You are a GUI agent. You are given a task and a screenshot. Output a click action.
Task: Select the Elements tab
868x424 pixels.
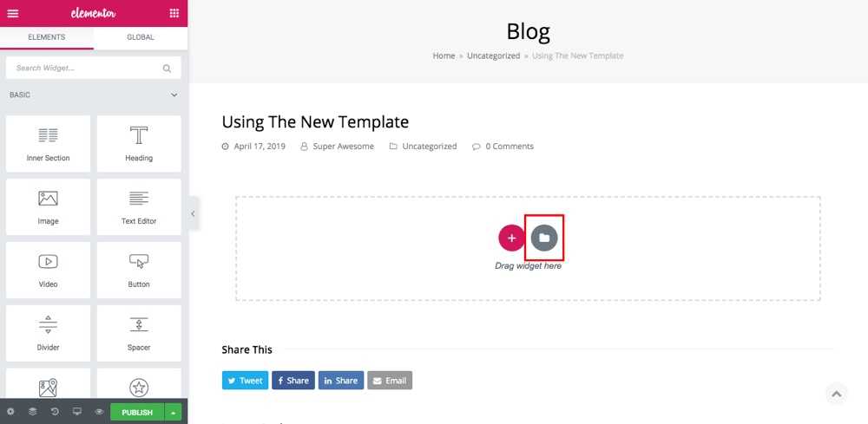[x=47, y=37]
